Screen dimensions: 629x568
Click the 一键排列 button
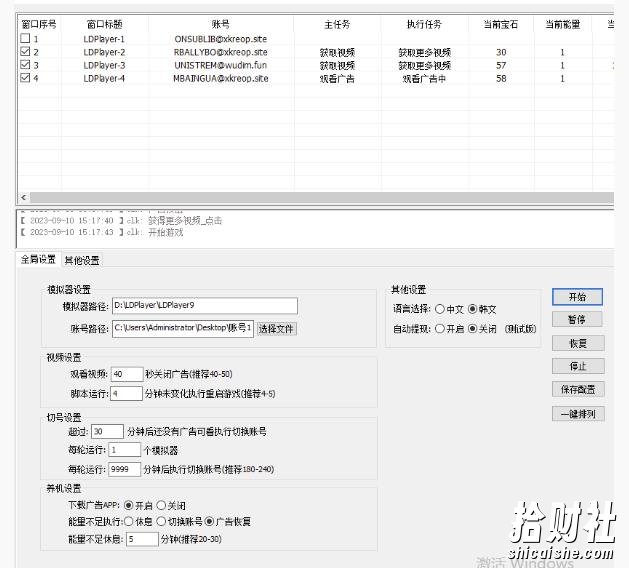pos(578,414)
